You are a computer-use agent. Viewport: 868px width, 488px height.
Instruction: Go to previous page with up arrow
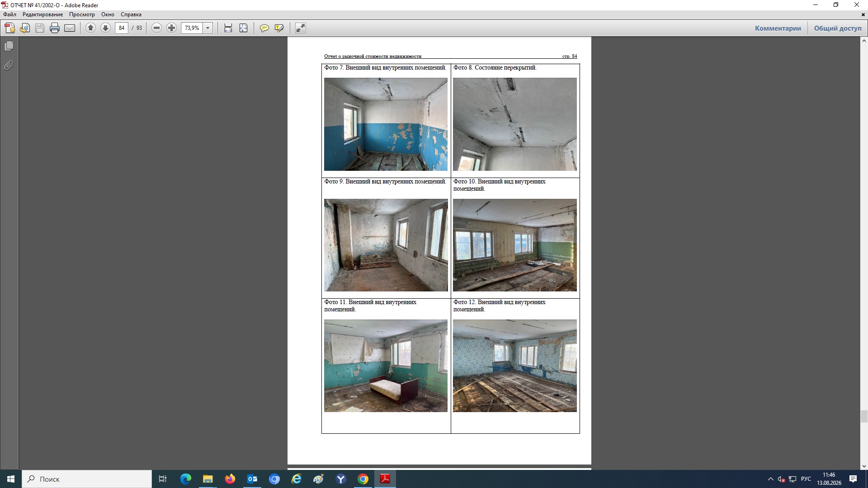click(90, 28)
